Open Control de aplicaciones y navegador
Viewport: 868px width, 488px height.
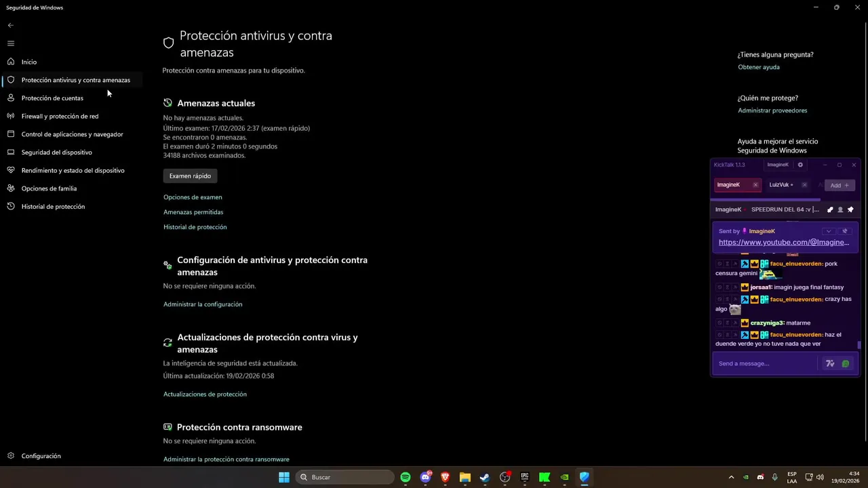pyautogui.click(x=71, y=134)
